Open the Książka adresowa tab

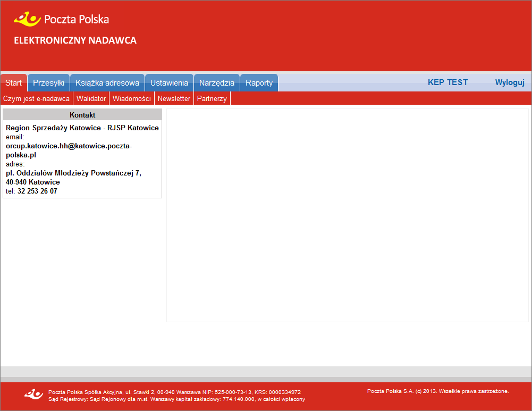107,83
